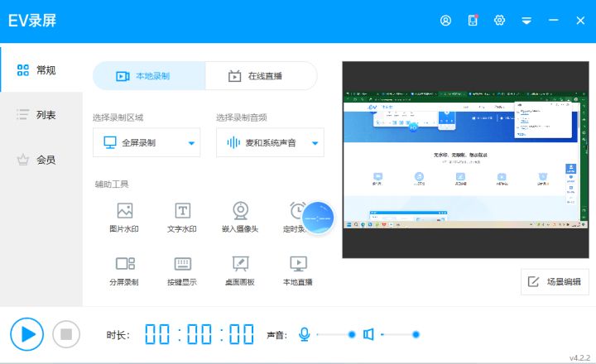Switch to the 列表 sidebar tab
The height and width of the screenshot is (364, 596).
click(x=41, y=114)
